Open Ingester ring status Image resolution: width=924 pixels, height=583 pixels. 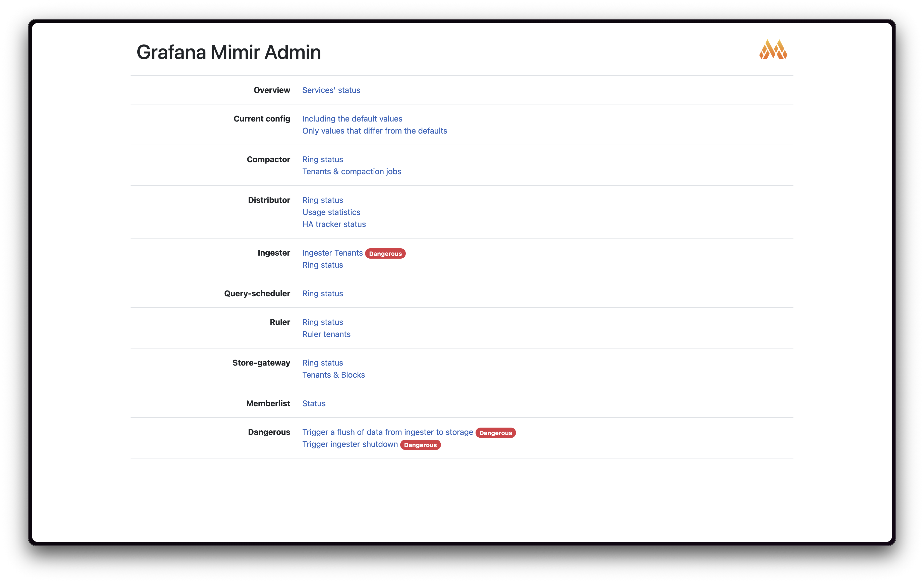click(x=322, y=265)
